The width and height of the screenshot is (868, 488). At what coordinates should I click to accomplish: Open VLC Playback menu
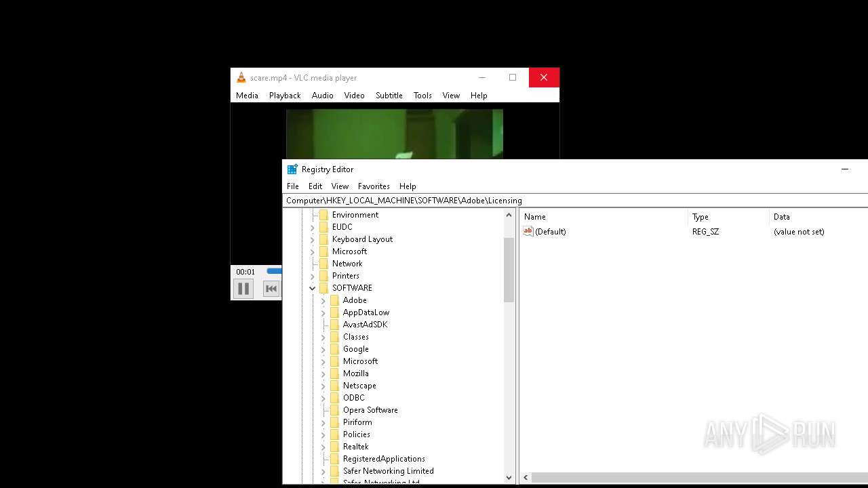(x=285, y=96)
